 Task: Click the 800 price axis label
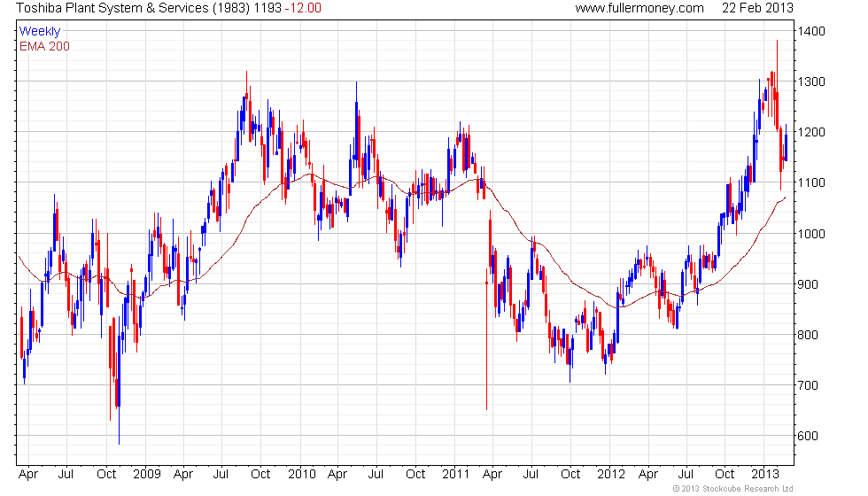(808, 335)
